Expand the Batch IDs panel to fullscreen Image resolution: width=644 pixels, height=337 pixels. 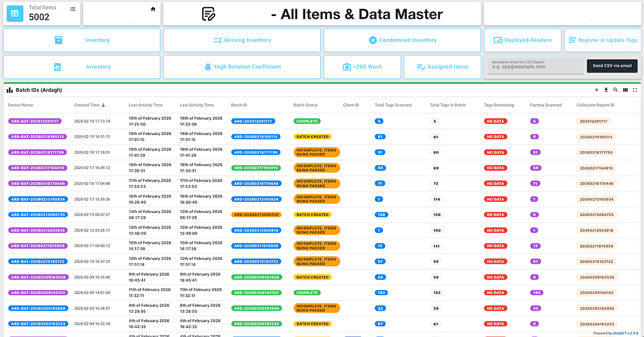tap(634, 90)
